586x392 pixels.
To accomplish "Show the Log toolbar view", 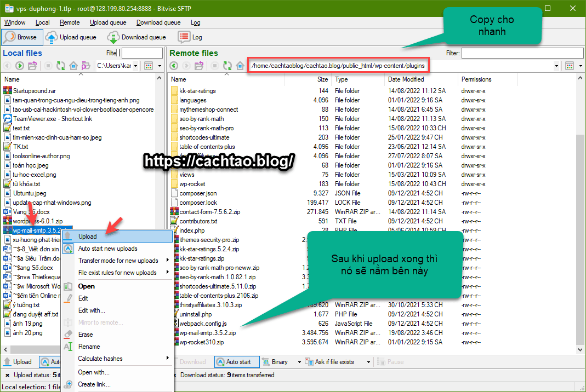I will pos(190,37).
